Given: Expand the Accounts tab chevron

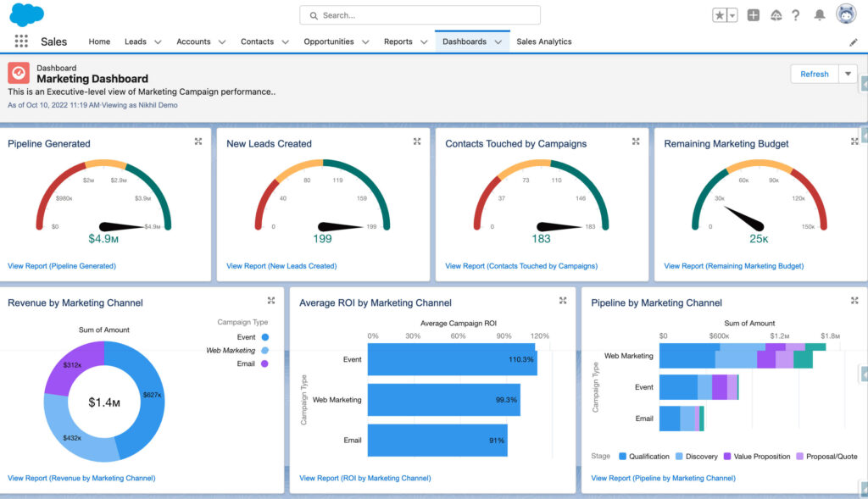Looking at the screenshot, I should (222, 42).
